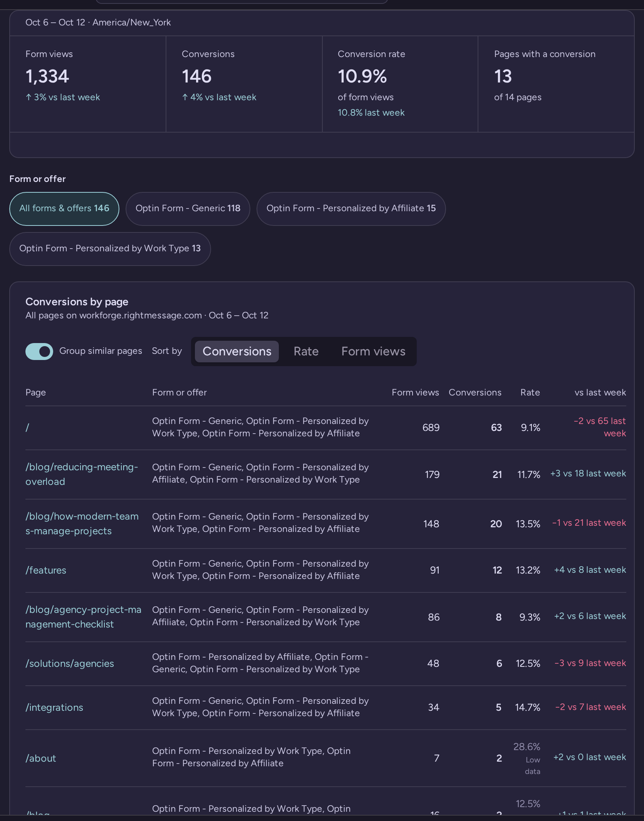Click the 689 form views cell

coord(431,427)
